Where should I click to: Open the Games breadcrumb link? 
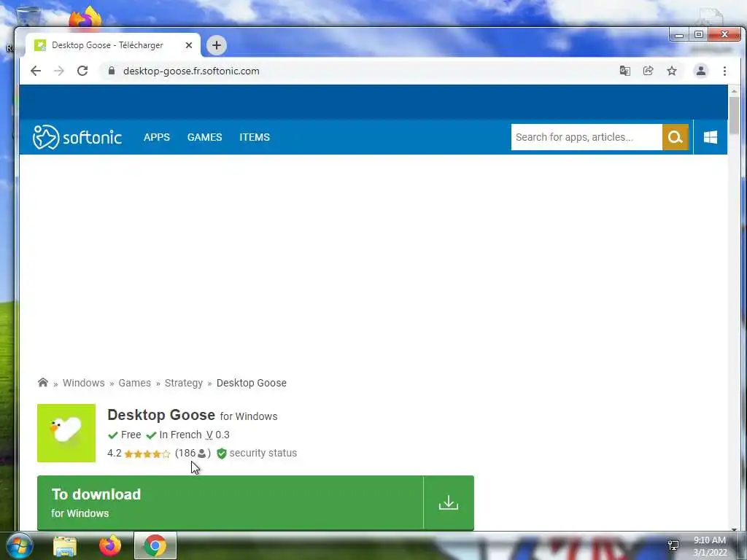[x=134, y=383]
